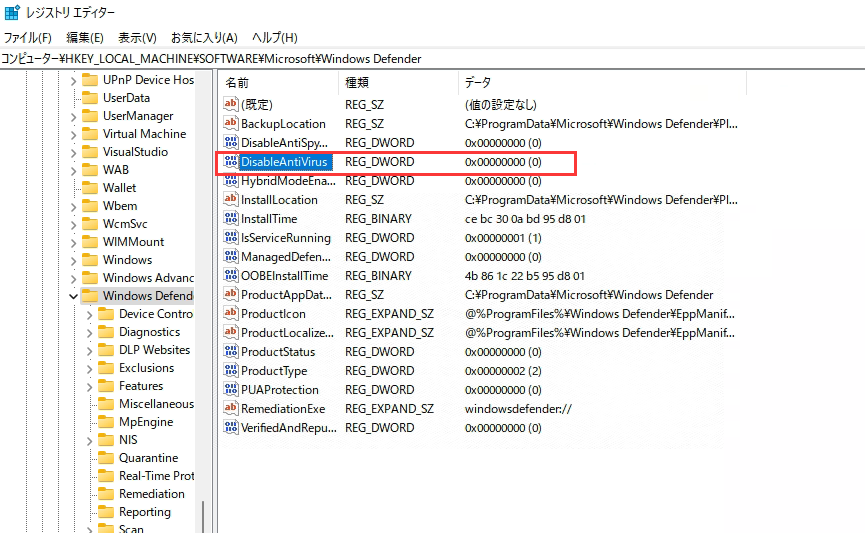Select the ProductStatus value name
The height and width of the screenshot is (533, 865).
pos(278,352)
